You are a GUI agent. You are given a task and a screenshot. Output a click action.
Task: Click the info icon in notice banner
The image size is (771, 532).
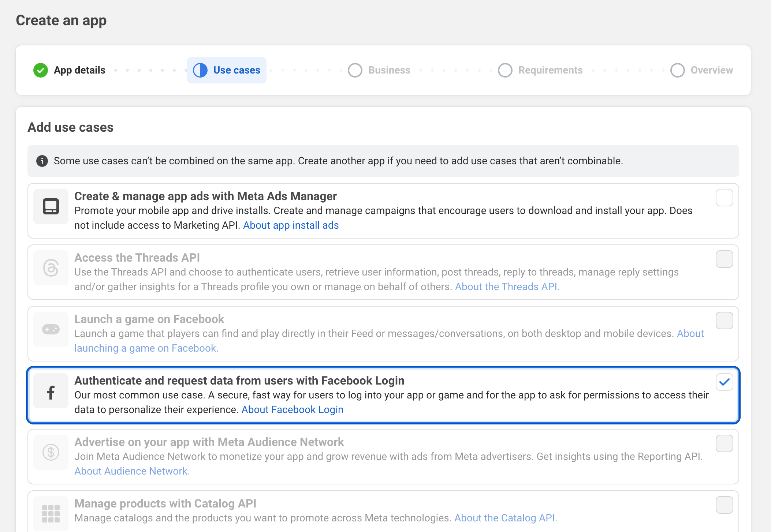(42, 161)
